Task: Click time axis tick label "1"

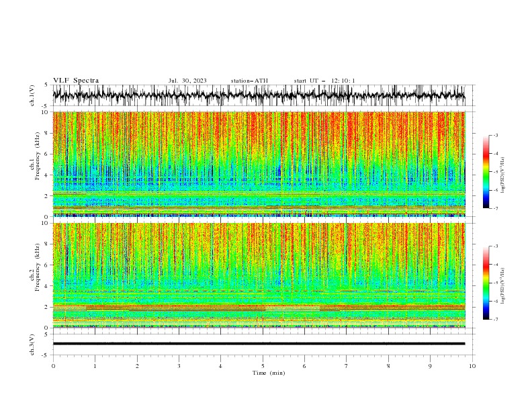Action: [x=95, y=366]
